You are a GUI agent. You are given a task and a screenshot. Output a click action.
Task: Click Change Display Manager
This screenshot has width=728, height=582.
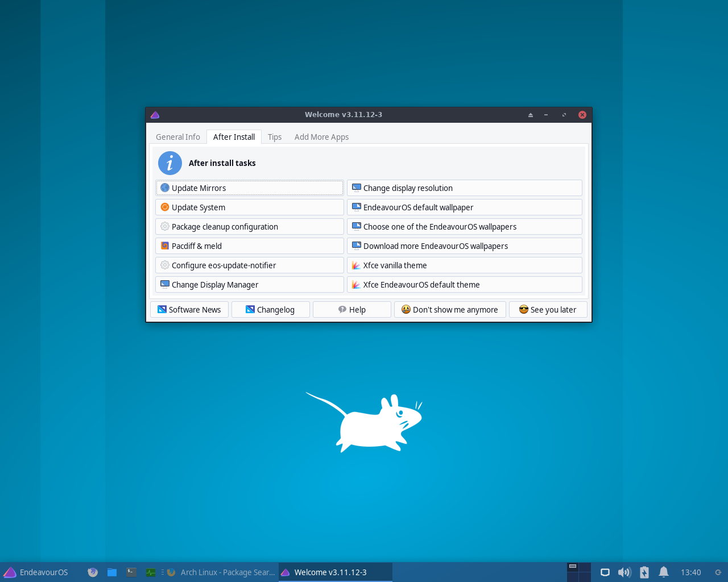(250, 285)
